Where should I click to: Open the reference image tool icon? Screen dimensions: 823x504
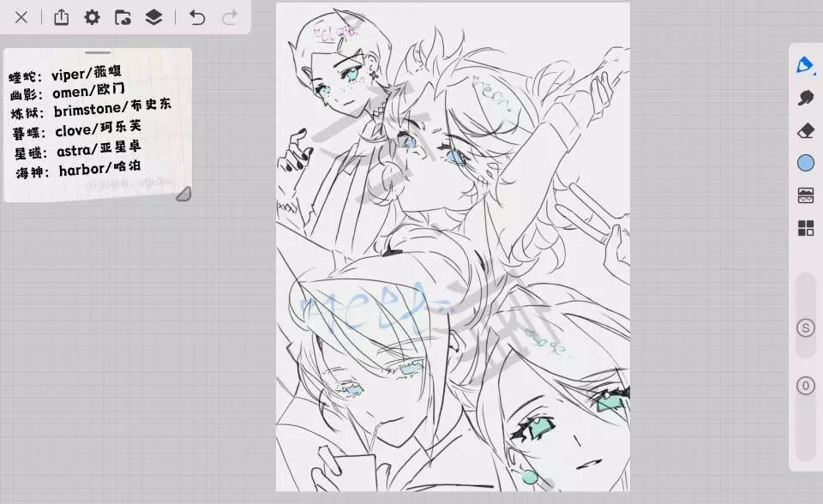pyautogui.click(x=805, y=195)
